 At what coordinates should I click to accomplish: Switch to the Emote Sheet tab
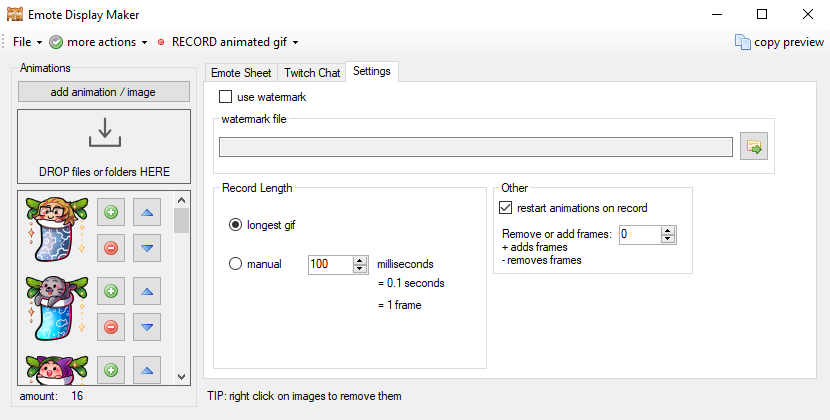tap(240, 73)
